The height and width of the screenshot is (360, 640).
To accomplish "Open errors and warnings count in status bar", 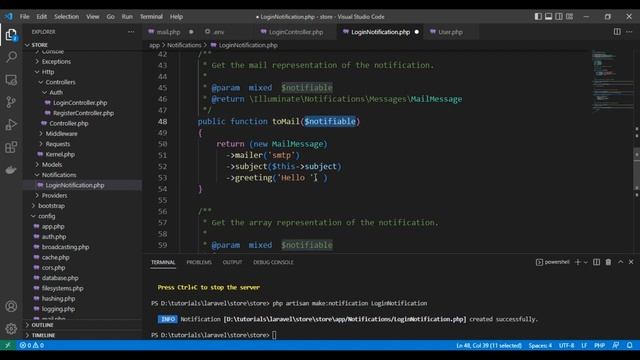I will coord(31,345).
